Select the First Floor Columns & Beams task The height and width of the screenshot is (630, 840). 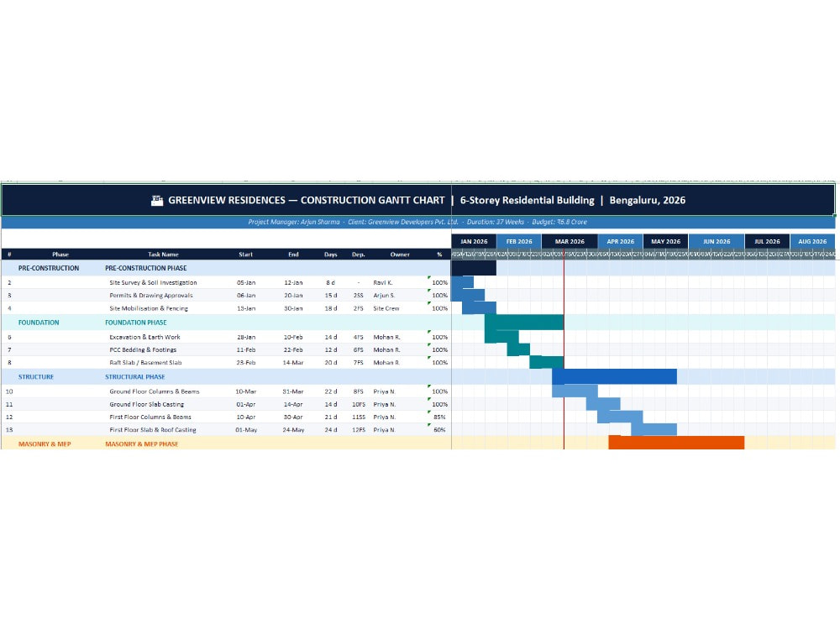150,417
